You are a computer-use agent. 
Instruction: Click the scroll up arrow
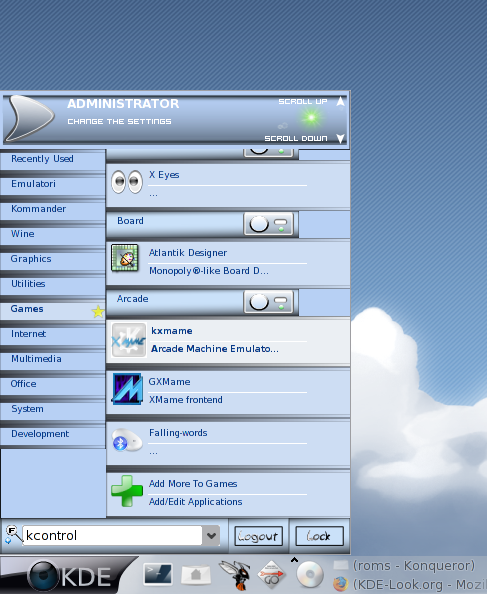pos(340,101)
